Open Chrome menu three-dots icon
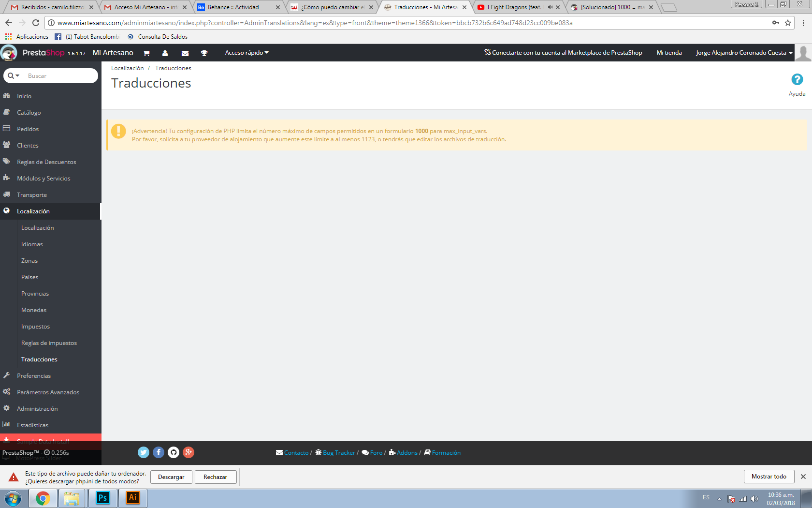This screenshot has width=812, height=508. [x=803, y=23]
